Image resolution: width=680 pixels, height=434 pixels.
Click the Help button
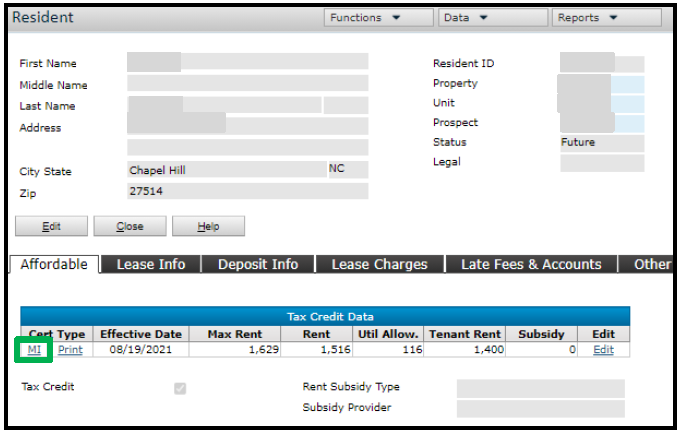pyautogui.click(x=208, y=226)
